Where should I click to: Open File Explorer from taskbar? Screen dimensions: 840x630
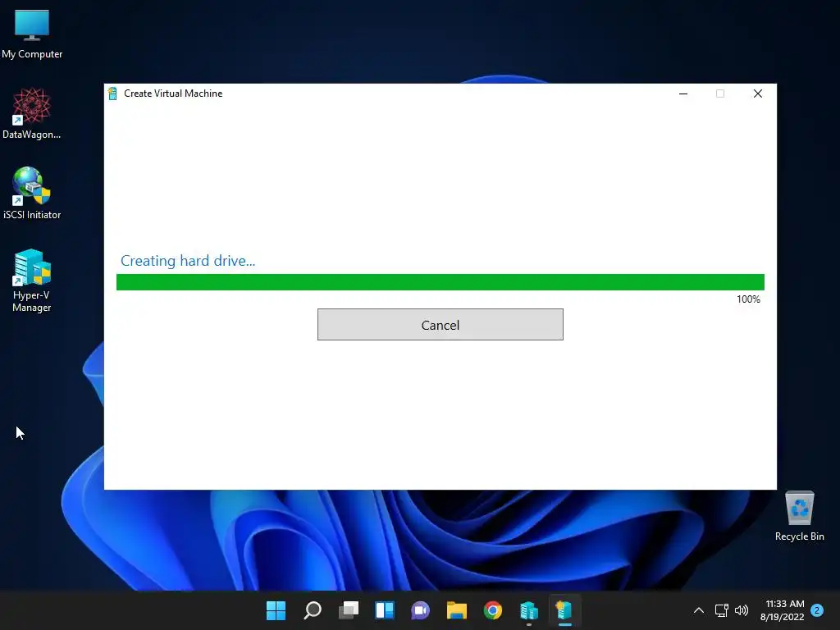(x=457, y=610)
